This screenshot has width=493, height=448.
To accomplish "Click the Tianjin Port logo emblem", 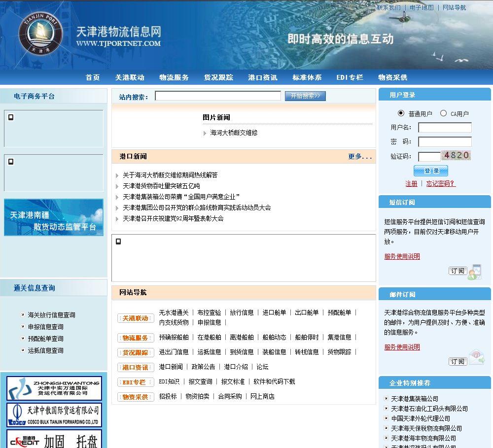I will coord(40,34).
